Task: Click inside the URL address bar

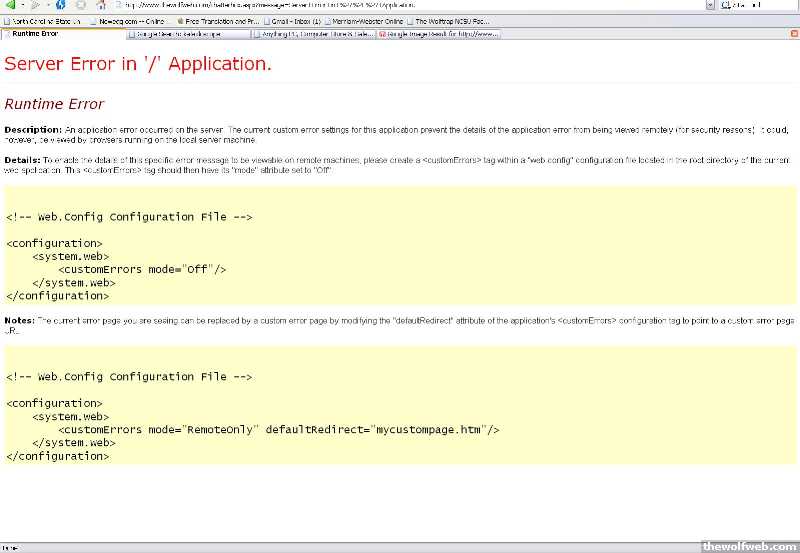Action: pos(400,5)
